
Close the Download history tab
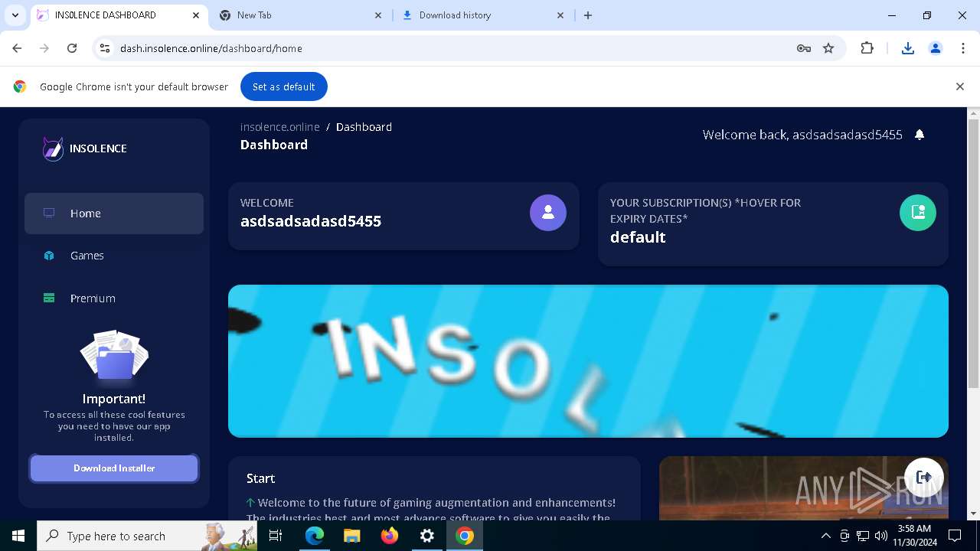point(560,15)
